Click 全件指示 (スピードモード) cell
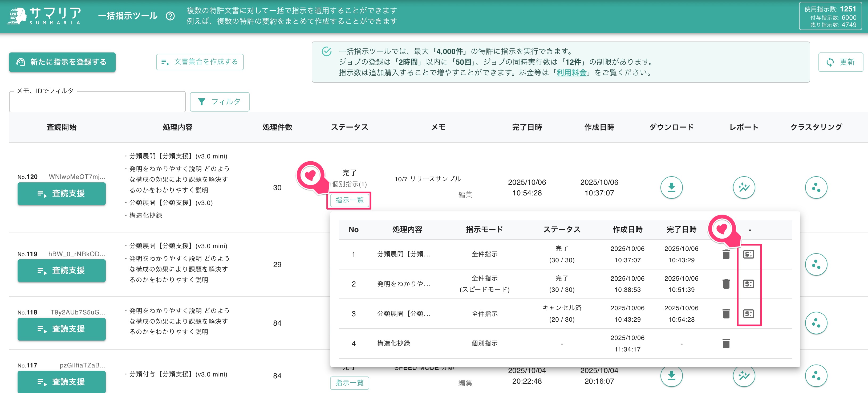 click(x=484, y=284)
